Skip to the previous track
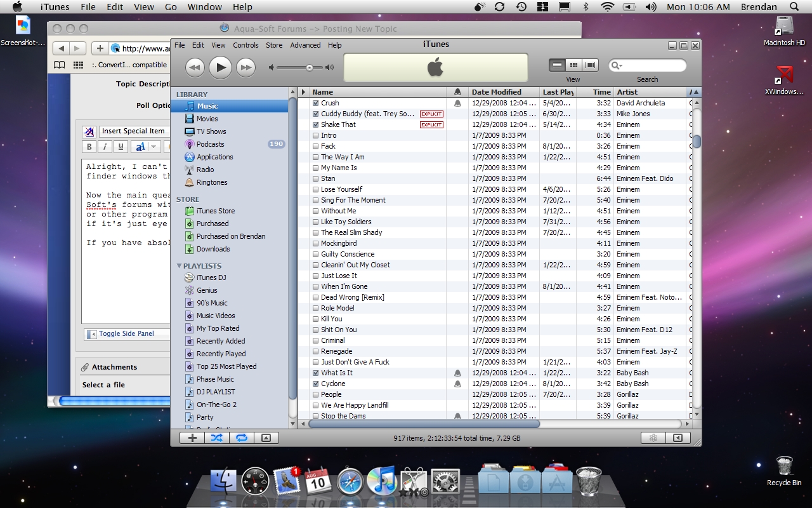This screenshot has height=508, width=812. pos(195,67)
